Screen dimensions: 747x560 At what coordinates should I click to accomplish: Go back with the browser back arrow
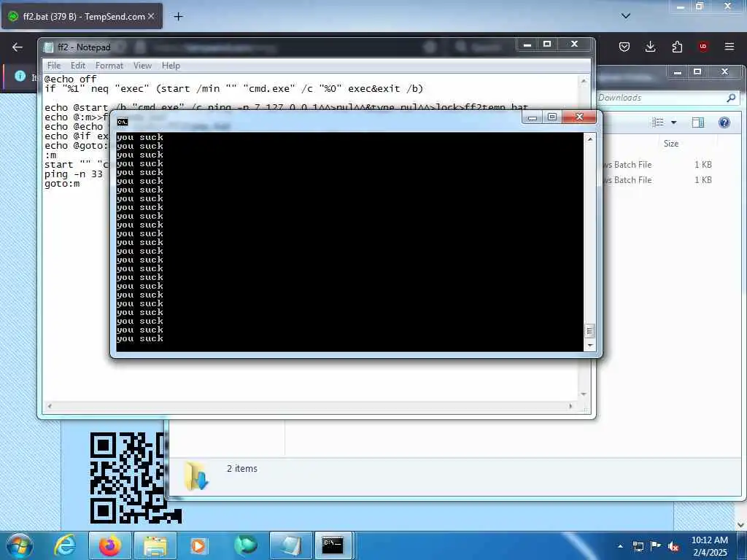(x=18, y=47)
